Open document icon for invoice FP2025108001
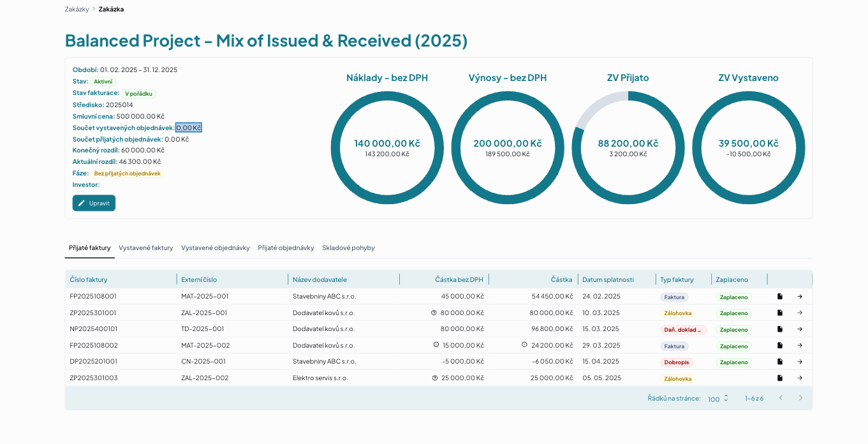The height and width of the screenshot is (444, 868). pyautogui.click(x=779, y=297)
